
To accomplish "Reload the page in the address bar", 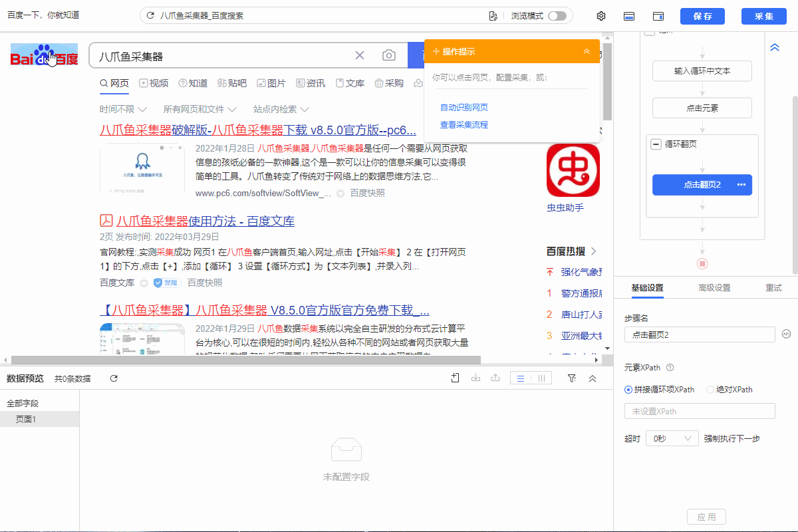I will point(150,16).
